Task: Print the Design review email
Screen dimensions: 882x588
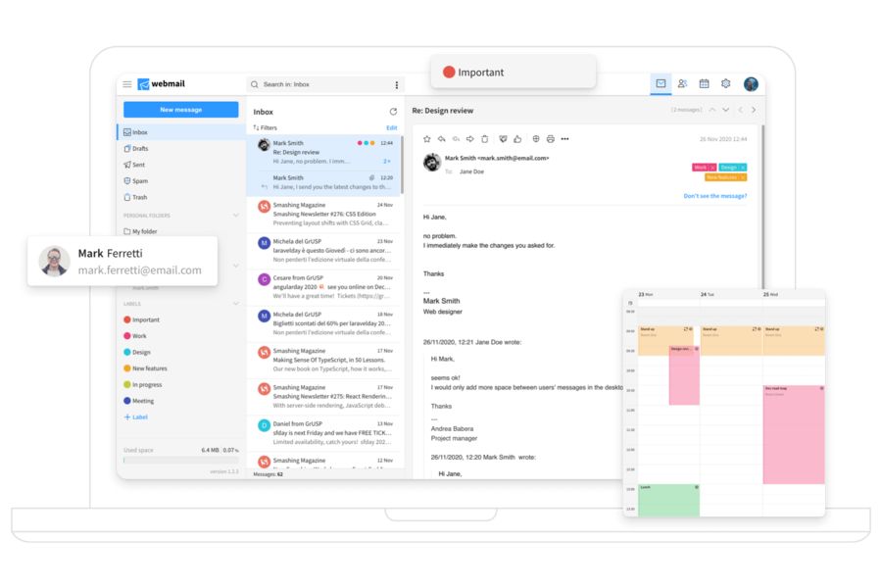Action: (551, 138)
